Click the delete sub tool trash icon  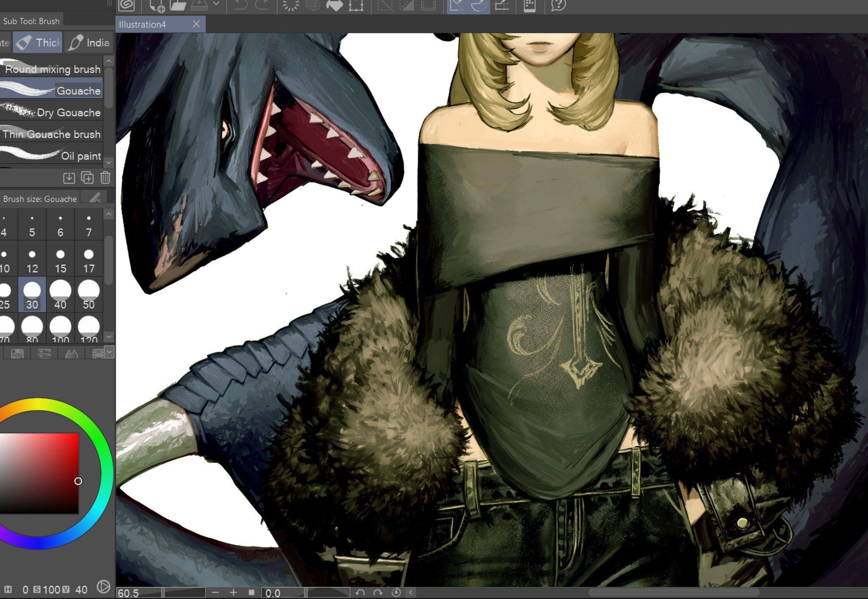click(x=105, y=178)
